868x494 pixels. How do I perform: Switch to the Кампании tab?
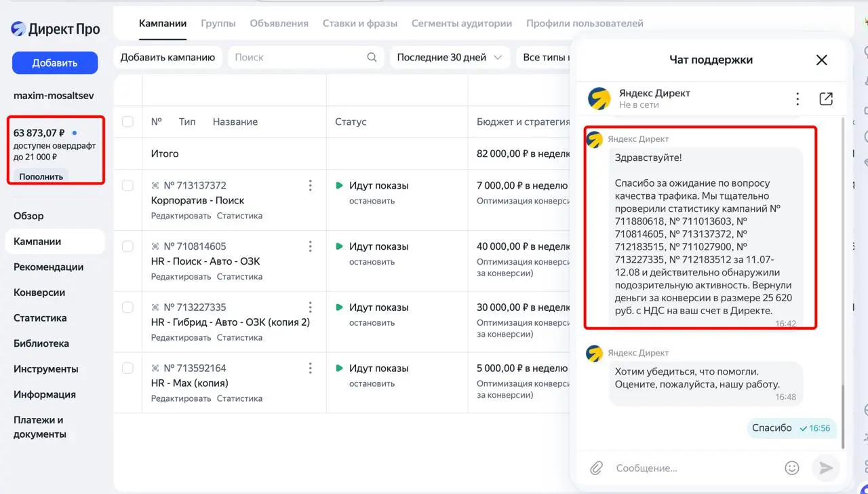pyautogui.click(x=163, y=23)
